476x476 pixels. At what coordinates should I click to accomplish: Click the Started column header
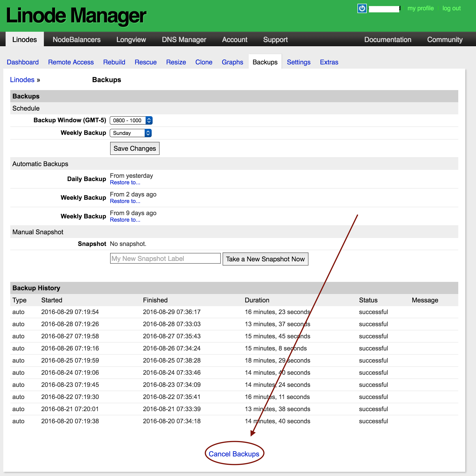pos(52,300)
